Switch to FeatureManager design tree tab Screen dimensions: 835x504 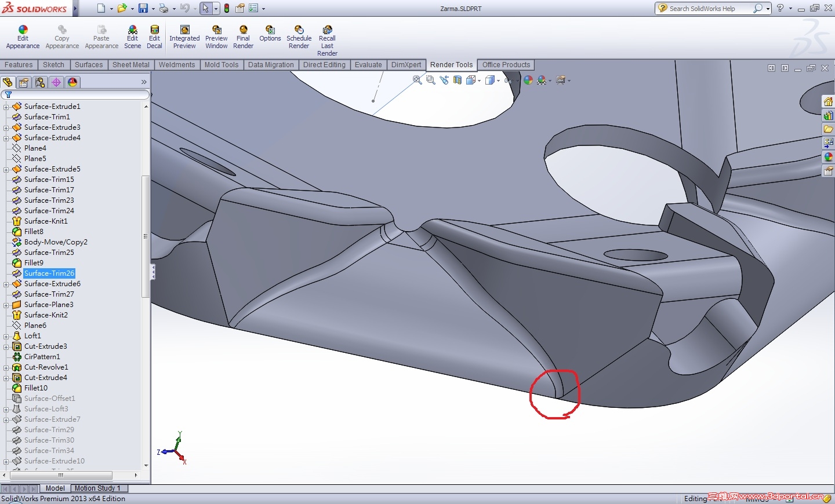[8, 82]
